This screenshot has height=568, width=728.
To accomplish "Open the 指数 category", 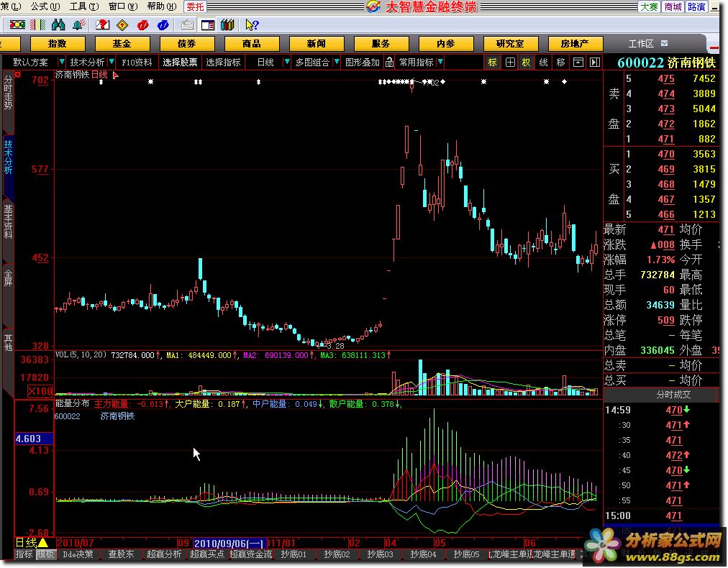I will (x=58, y=44).
